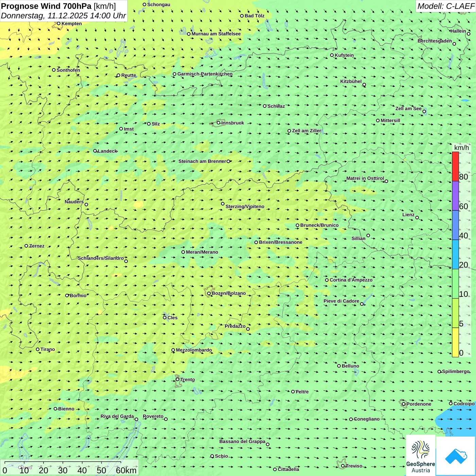Select the Sterzing/Vipiteno label

(245, 206)
